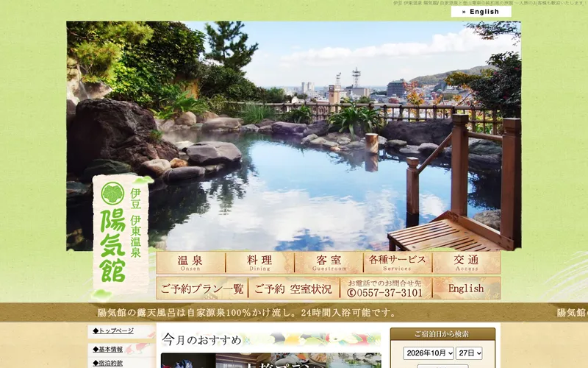The height and width of the screenshot is (368, 588).
Task: Open the 各種サービス Services menu
Action: pyautogui.click(x=398, y=263)
